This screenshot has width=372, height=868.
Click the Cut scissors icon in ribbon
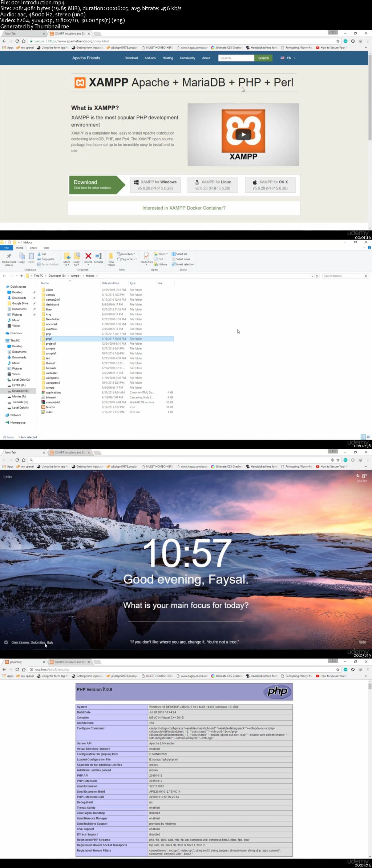pos(39,254)
